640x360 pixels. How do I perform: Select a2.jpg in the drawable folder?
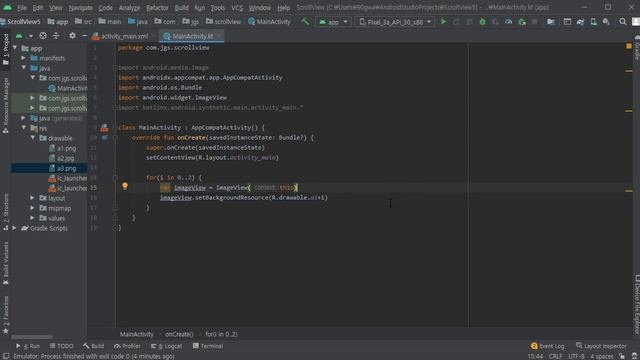coord(66,158)
